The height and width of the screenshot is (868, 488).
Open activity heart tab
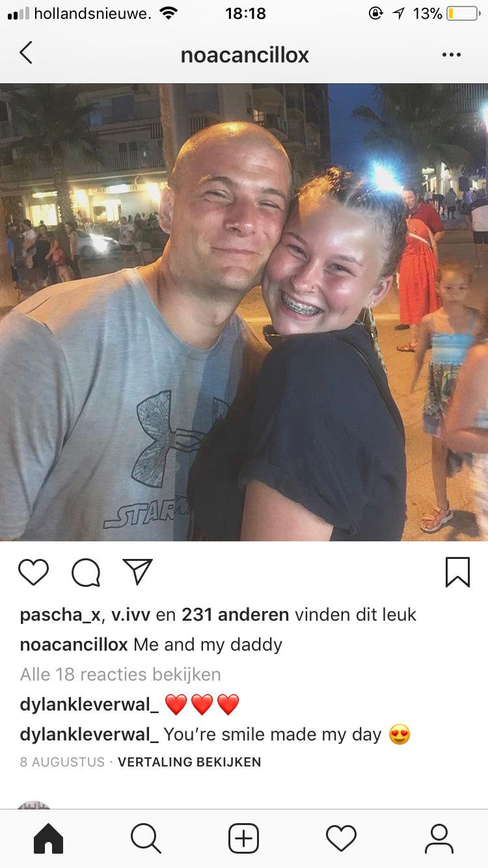click(x=342, y=838)
